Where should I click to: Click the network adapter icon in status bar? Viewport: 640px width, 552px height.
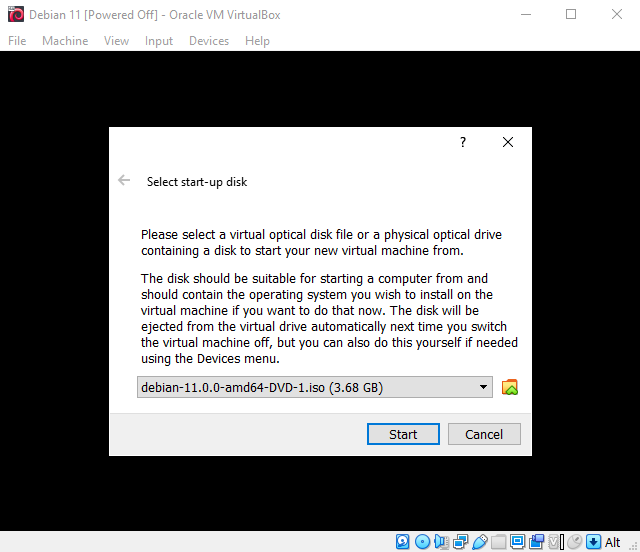(460, 542)
